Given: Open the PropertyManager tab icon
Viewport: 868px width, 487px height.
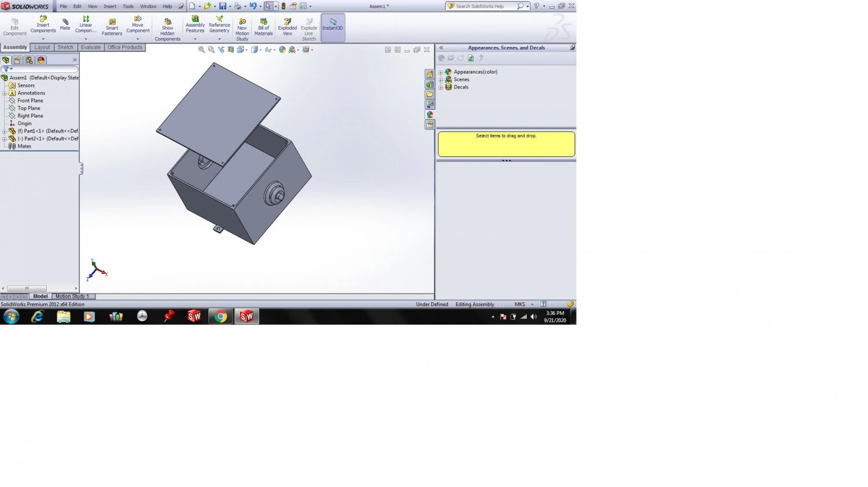Looking at the screenshot, I should coord(17,60).
